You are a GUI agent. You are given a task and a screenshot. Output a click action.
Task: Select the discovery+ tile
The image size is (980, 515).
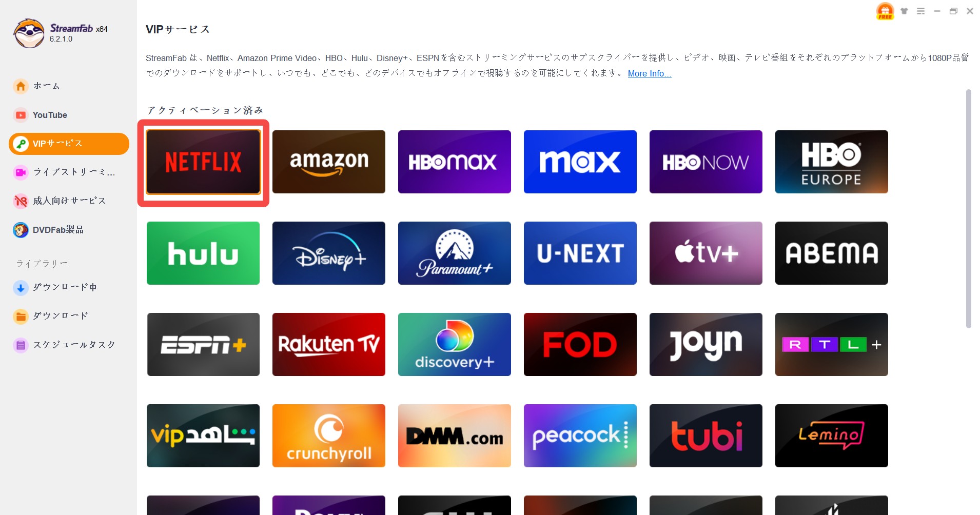[x=455, y=345]
